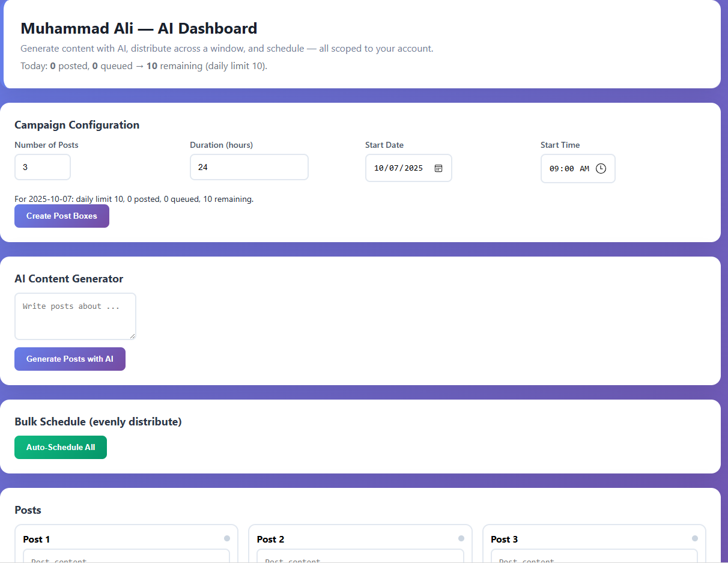The height and width of the screenshot is (563, 728).
Task: Select the year 2025 in Start Date
Action: coord(414,168)
